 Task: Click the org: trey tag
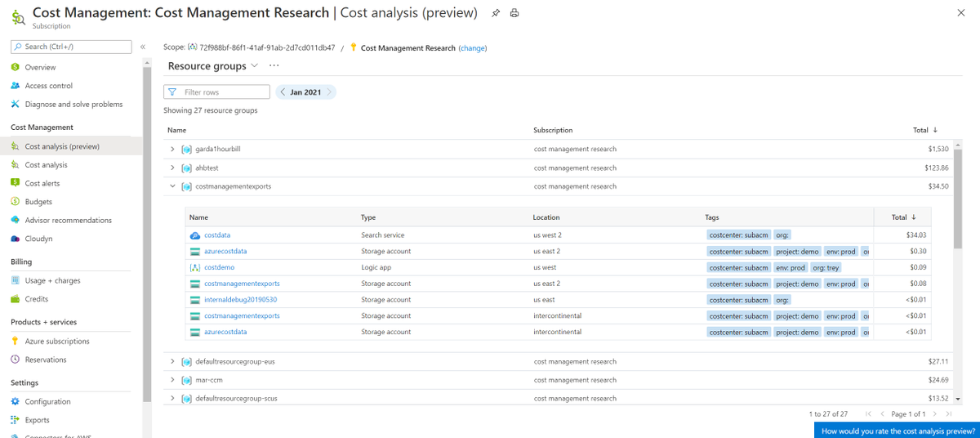[826, 267]
